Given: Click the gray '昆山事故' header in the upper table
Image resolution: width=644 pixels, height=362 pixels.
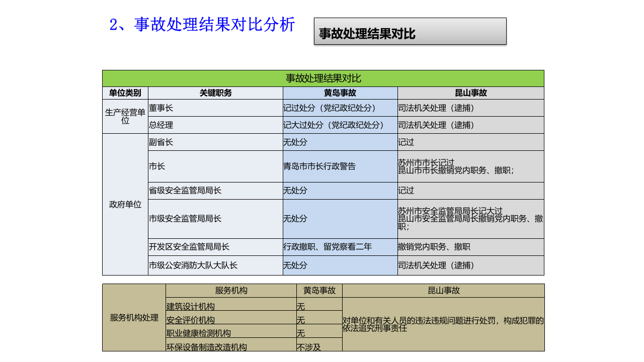Looking at the screenshot, I should tap(471, 93).
